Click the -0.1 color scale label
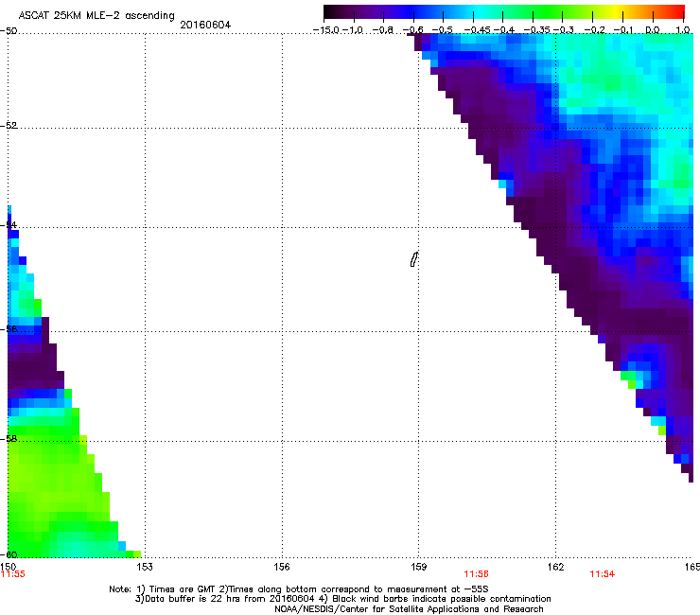700x615 pixels. point(623,30)
